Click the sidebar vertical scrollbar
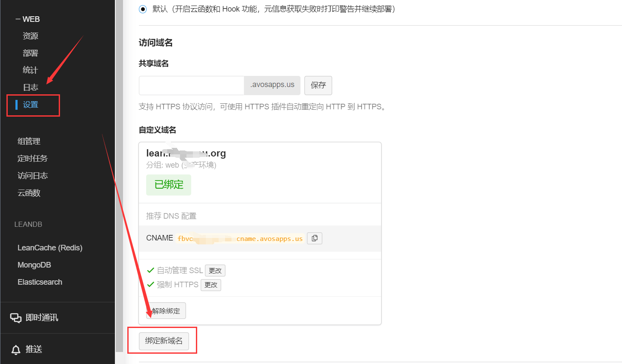The height and width of the screenshot is (364, 622). pyautogui.click(x=119, y=176)
